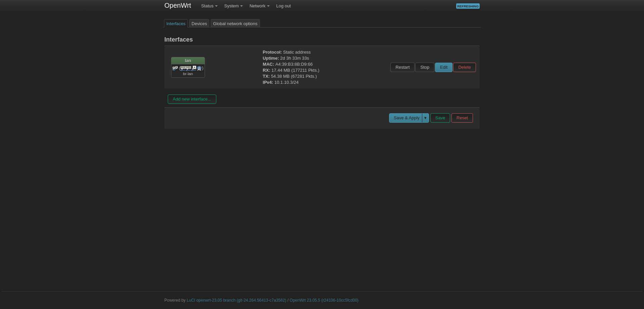Click the Save & Apply button
The height and width of the screenshot is (309, 644).
(x=406, y=118)
